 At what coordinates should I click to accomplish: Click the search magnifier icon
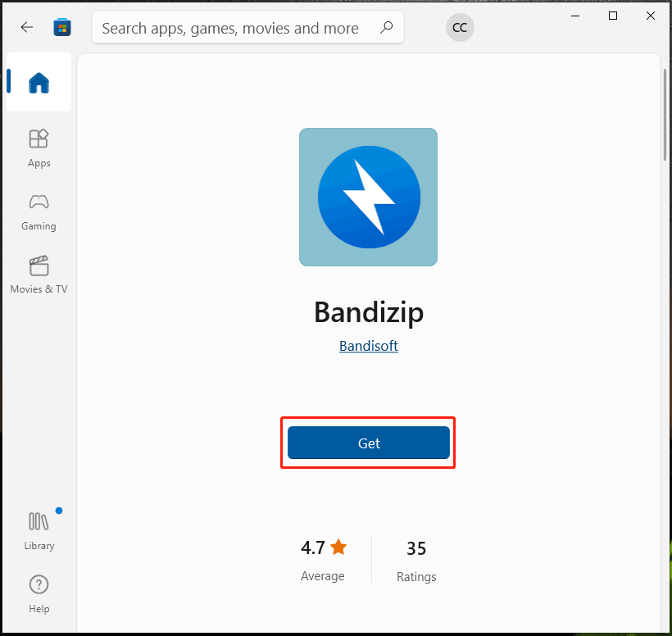click(386, 27)
